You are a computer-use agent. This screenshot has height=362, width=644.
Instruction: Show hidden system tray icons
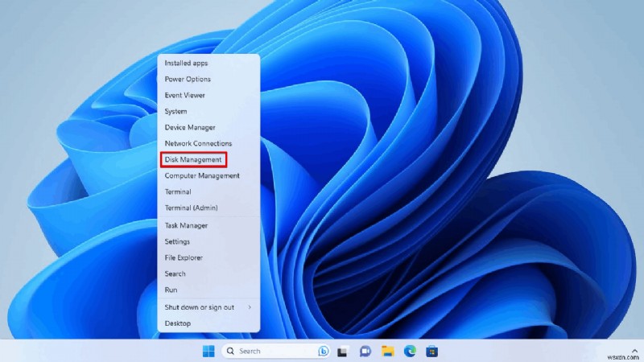(634, 351)
